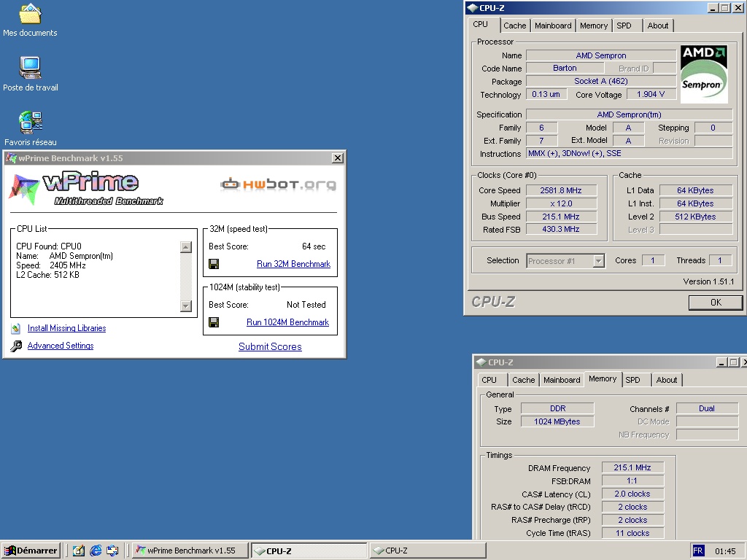The image size is (747, 560).
Task: Click the system clock showing 01:45
Action: pyautogui.click(x=725, y=551)
